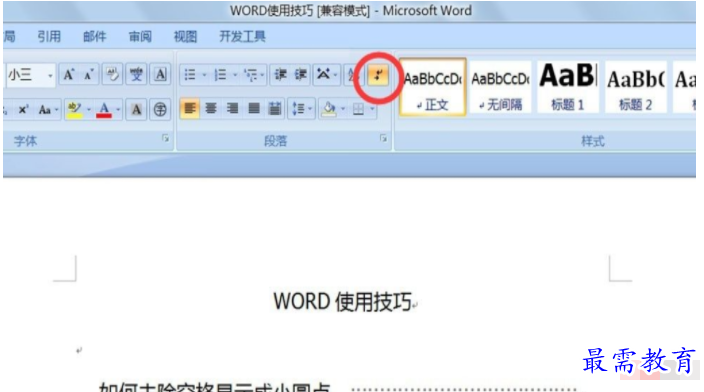The image size is (704, 392).
Task: Expand the Asian Layout arrow
Action: pyautogui.click(x=336, y=75)
